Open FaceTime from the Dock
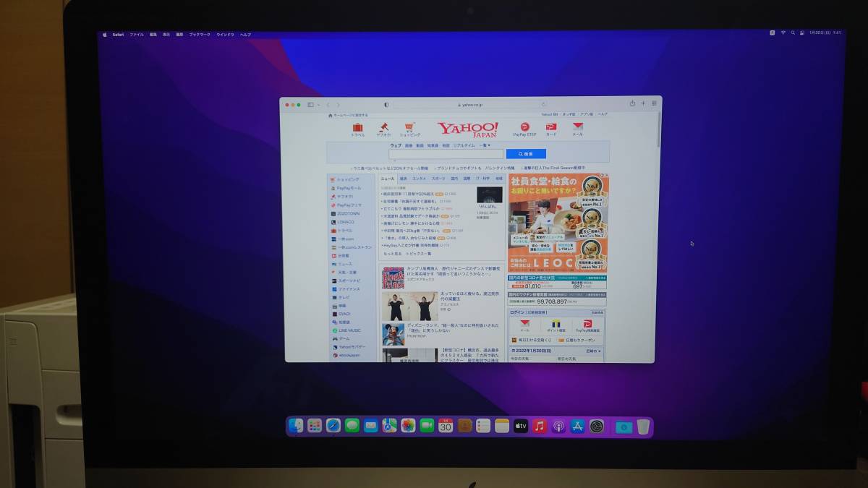868x488 pixels. pyautogui.click(x=427, y=426)
